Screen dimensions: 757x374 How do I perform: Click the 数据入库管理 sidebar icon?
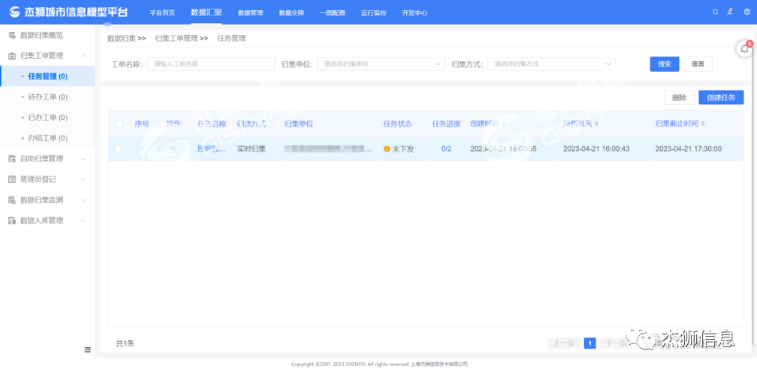[x=12, y=221]
